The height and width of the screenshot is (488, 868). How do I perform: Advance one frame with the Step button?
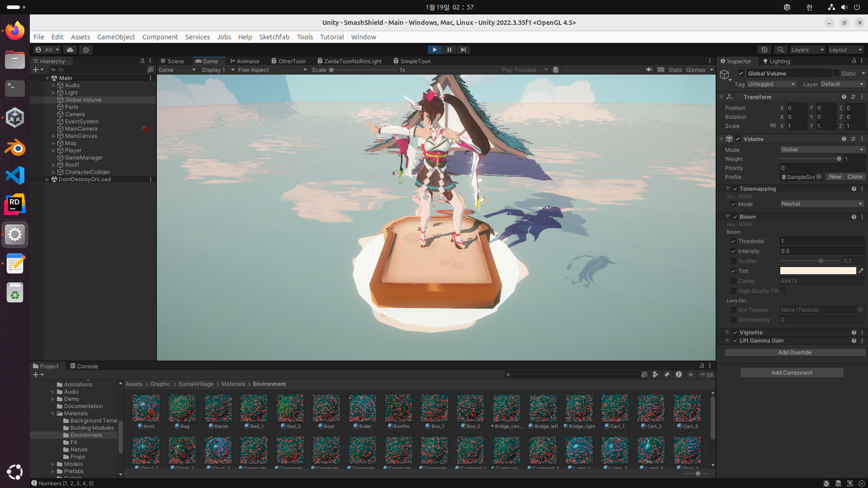463,50
